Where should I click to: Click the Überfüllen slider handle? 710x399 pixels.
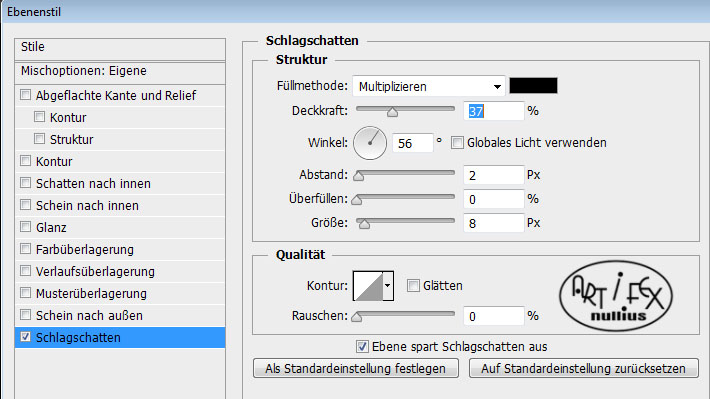pos(357,200)
